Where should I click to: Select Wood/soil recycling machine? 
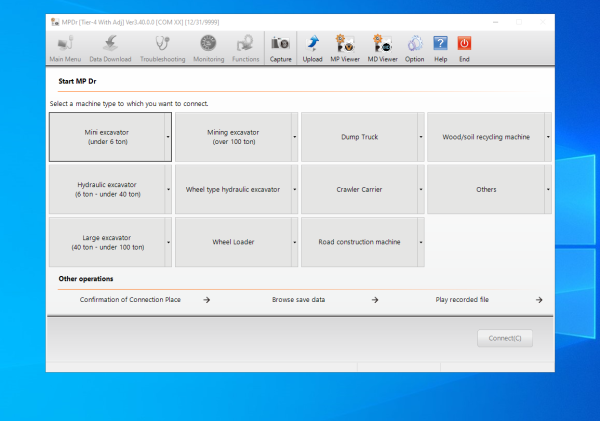click(486, 137)
